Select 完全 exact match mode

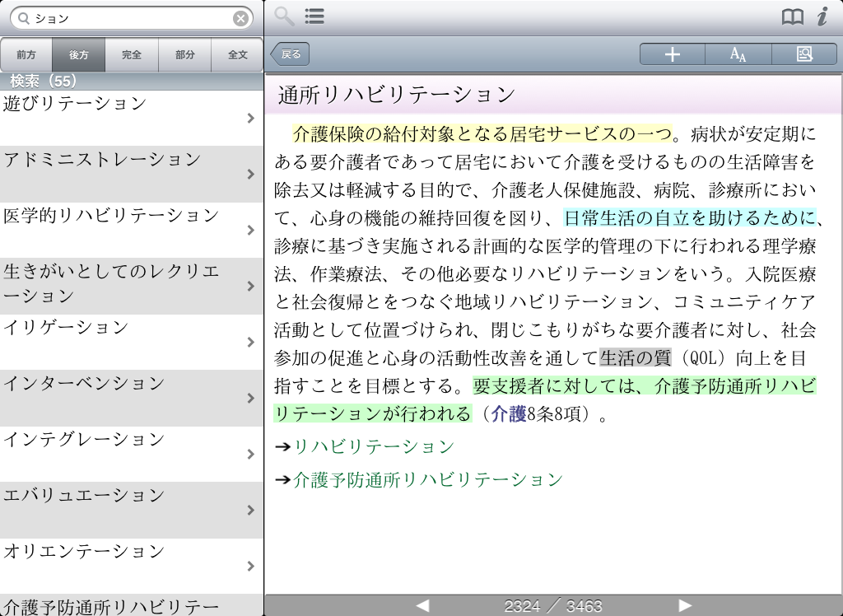[132, 55]
